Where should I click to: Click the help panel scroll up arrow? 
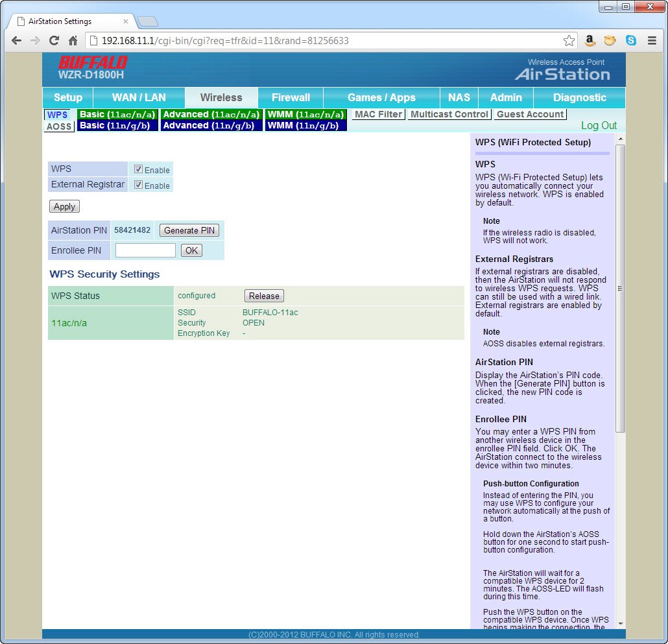(620, 139)
